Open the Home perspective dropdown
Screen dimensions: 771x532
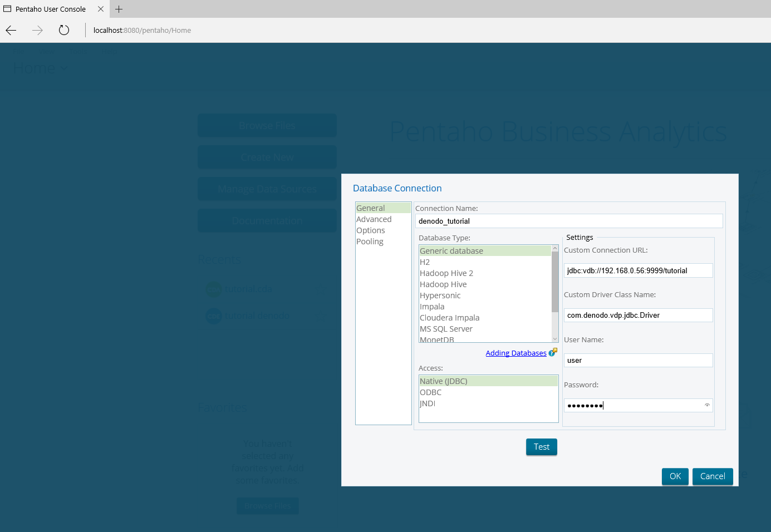(40, 68)
